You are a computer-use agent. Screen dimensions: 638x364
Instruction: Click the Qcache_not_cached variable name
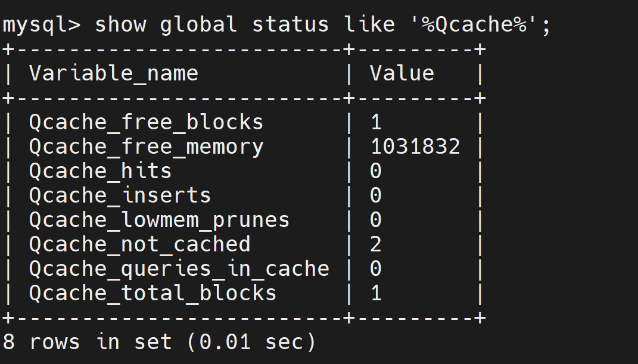tap(139, 245)
